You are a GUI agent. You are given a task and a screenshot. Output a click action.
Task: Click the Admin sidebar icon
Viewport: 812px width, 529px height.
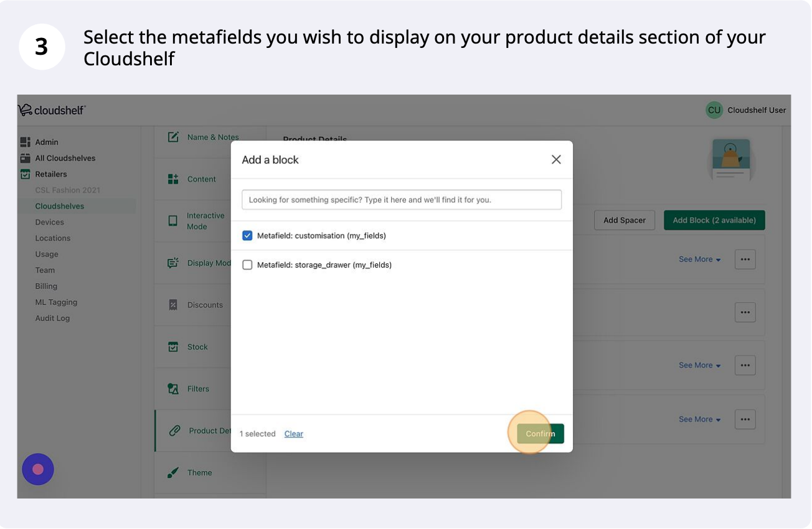[25, 142]
